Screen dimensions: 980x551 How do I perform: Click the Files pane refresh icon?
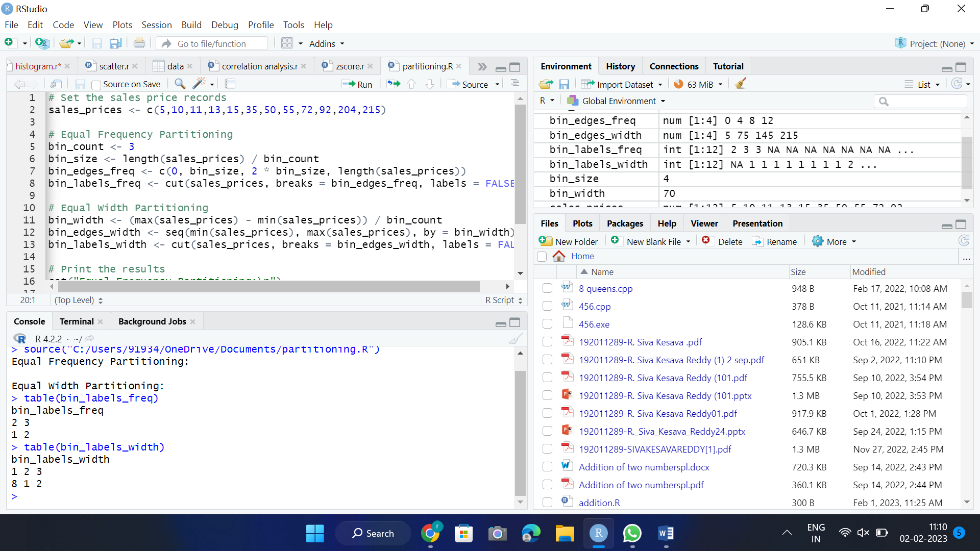point(964,241)
